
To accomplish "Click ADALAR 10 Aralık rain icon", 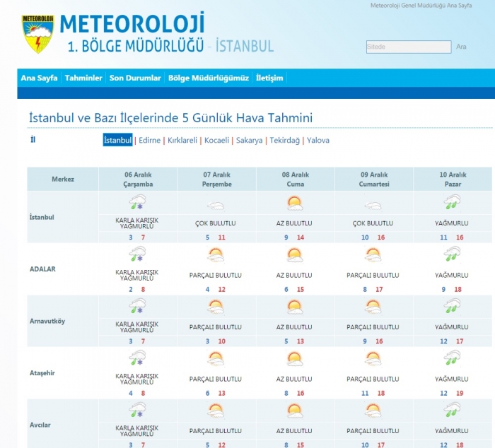I will click(453, 254).
